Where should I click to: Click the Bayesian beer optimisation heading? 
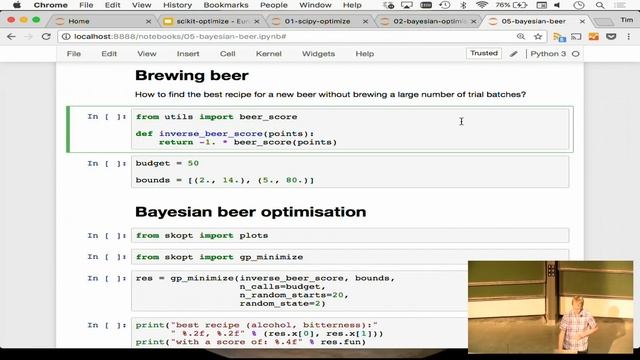click(x=250, y=212)
